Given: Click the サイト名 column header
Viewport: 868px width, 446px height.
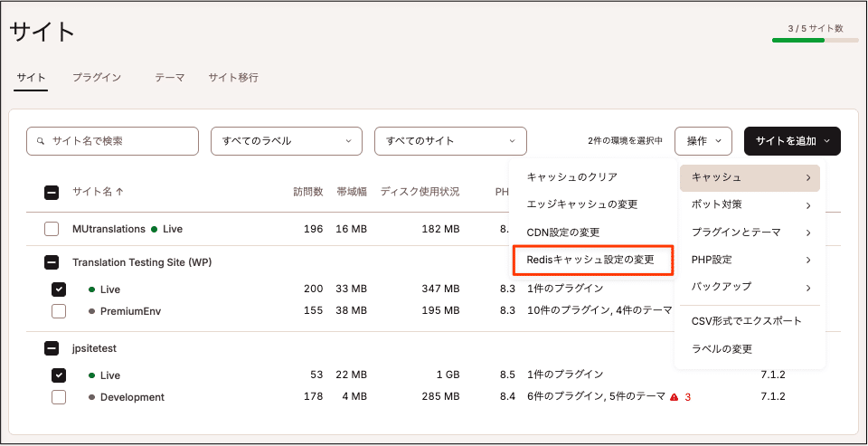Looking at the screenshot, I should (92, 193).
